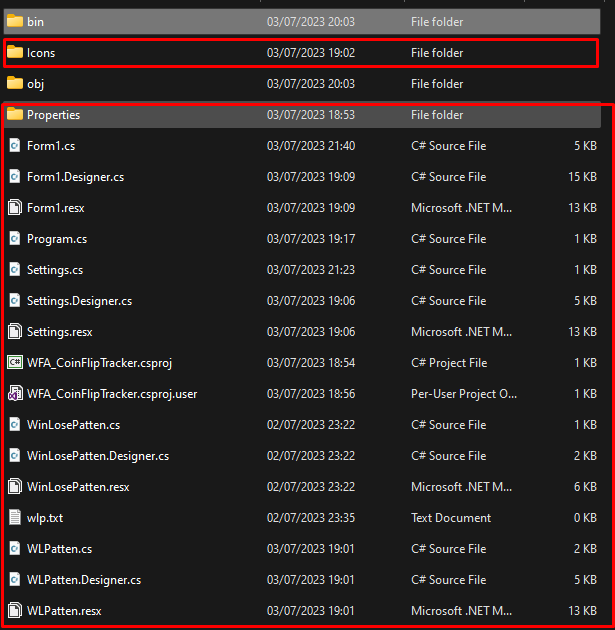Viewport: 615px width, 630px height.
Task: Click the file name Form1.Designer.cs
Action: point(76,177)
